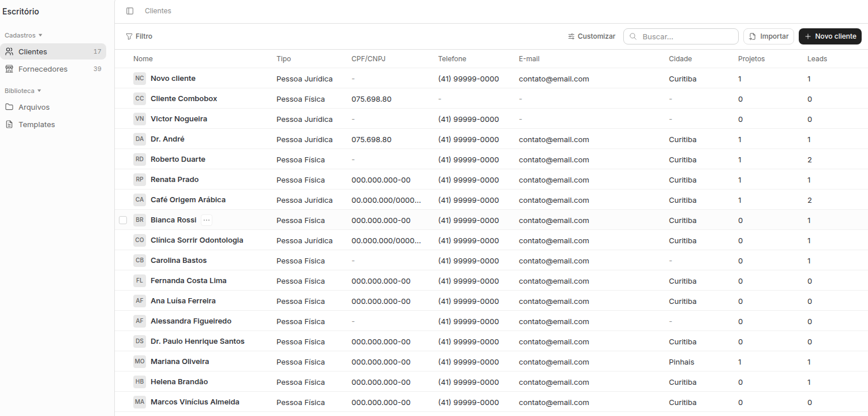Collapse the Cadastros section
The width and height of the screenshot is (868, 416).
(x=24, y=35)
